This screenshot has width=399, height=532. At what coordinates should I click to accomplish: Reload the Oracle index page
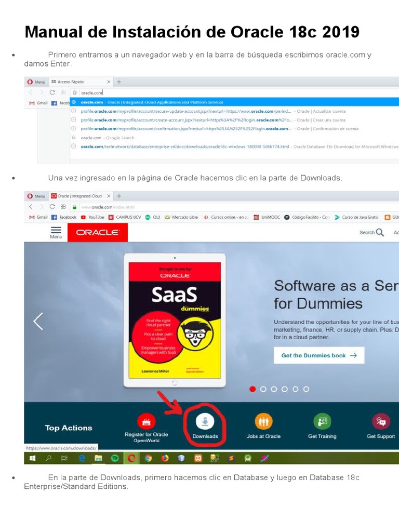point(52,207)
